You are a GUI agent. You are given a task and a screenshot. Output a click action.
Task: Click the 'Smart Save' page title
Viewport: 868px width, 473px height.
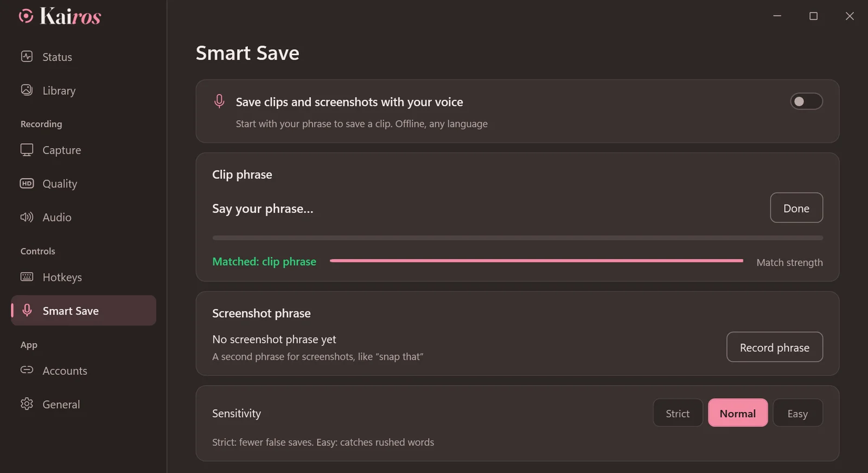[247, 53]
